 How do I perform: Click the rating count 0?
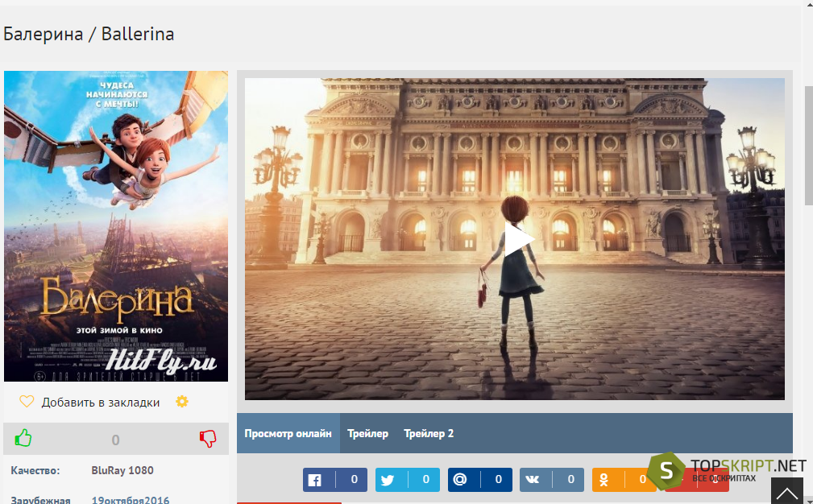[x=115, y=440]
